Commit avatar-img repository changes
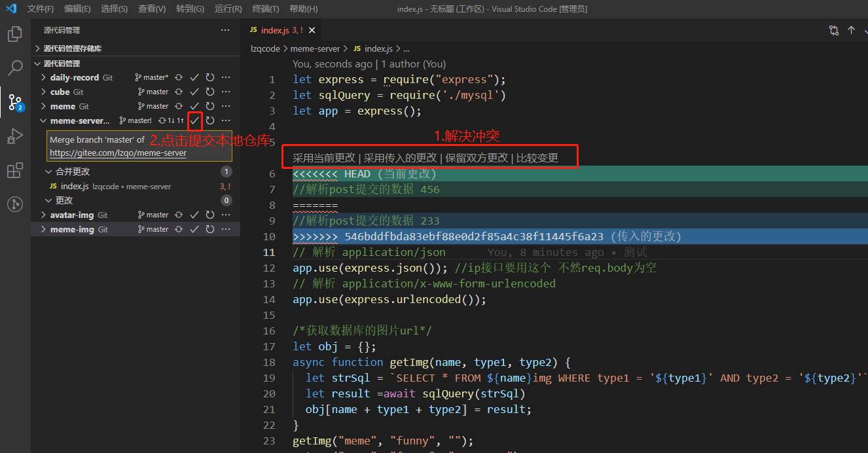Viewport: 868px width, 453px height. [194, 214]
